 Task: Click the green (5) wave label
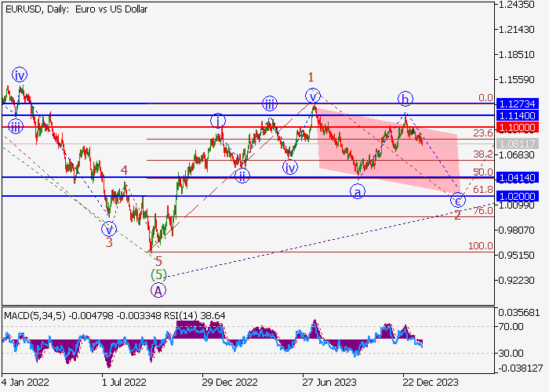click(x=158, y=274)
